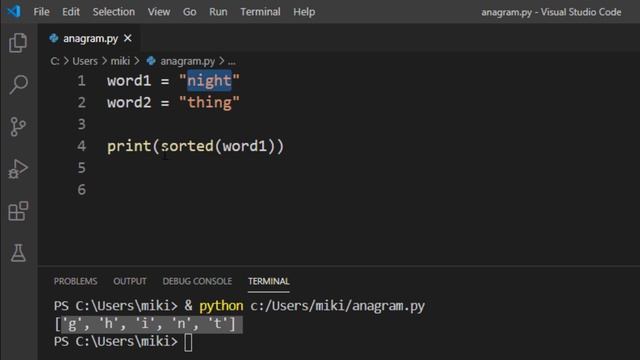The image size is (640, 360).
Task: Click line number 4 in the gutter
Action: click(82, 146)
